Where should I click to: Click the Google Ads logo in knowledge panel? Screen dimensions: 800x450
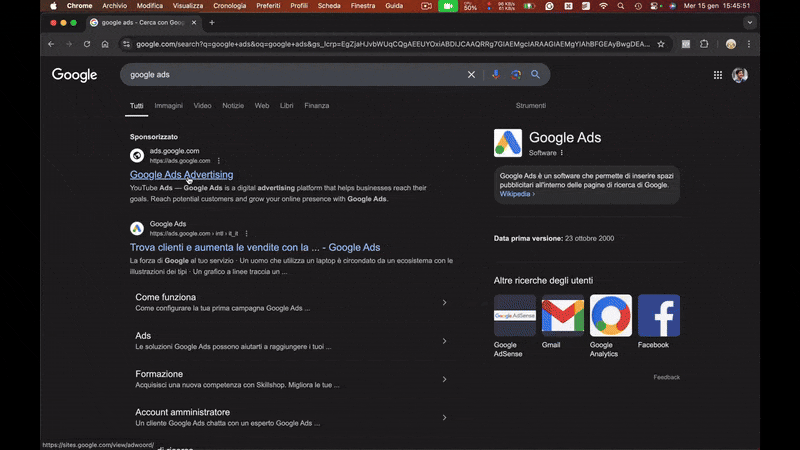tap(508, 143)
